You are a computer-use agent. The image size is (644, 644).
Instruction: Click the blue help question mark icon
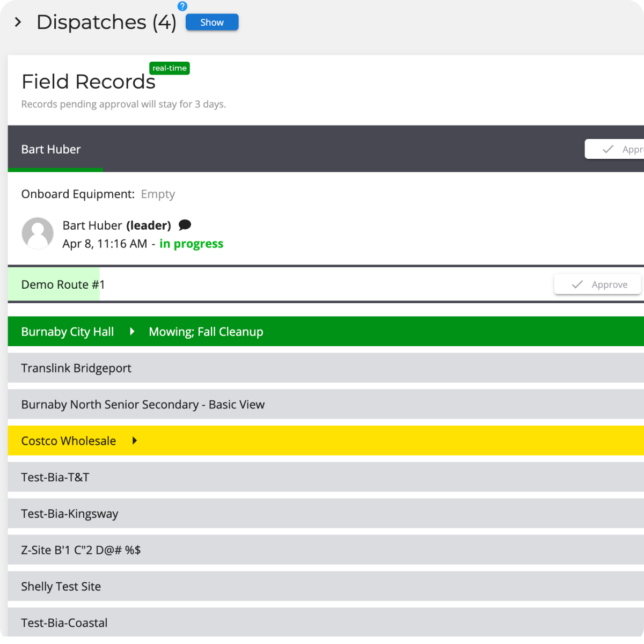182,6
